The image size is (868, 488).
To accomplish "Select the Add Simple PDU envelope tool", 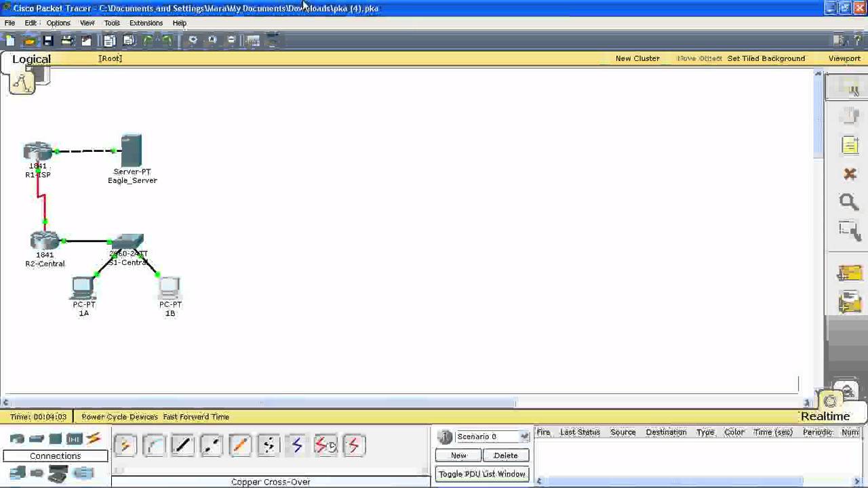I will pos(850,273).
